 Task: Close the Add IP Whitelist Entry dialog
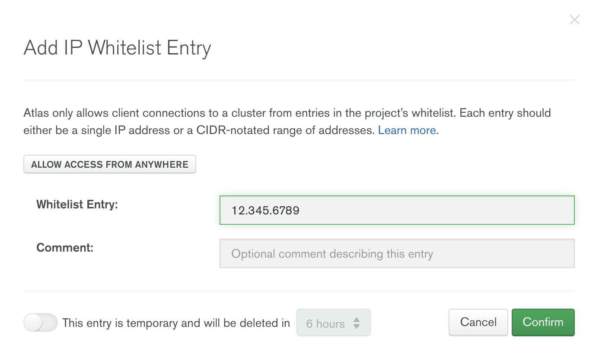574,20
